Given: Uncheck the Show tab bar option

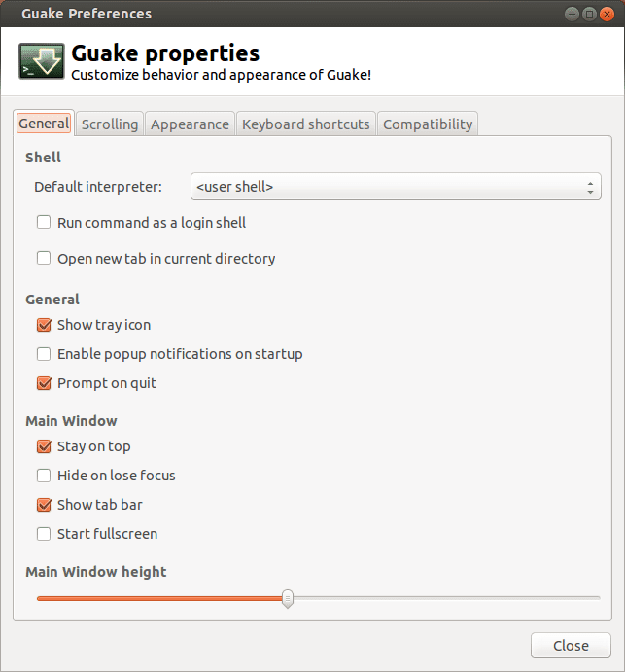Looking at the screenshot, I should pos(44,505).
